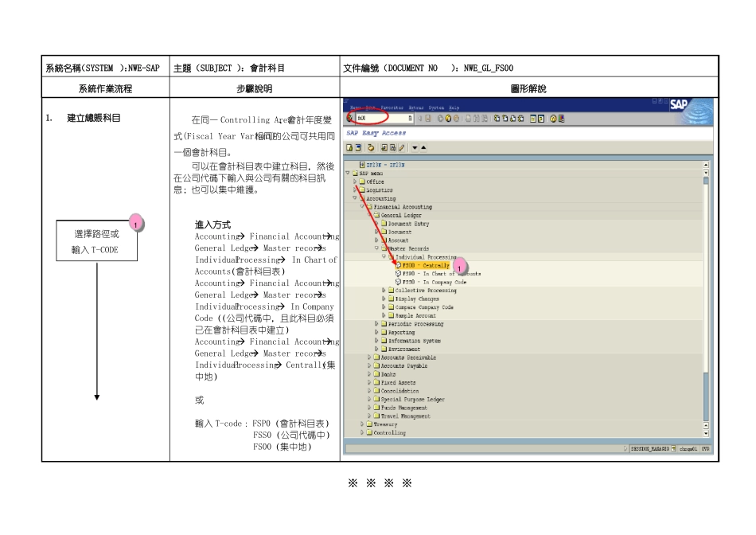Expand the Collective Processing folder
The width and height of the screenshot is (756, 535).
click(384, 291)
